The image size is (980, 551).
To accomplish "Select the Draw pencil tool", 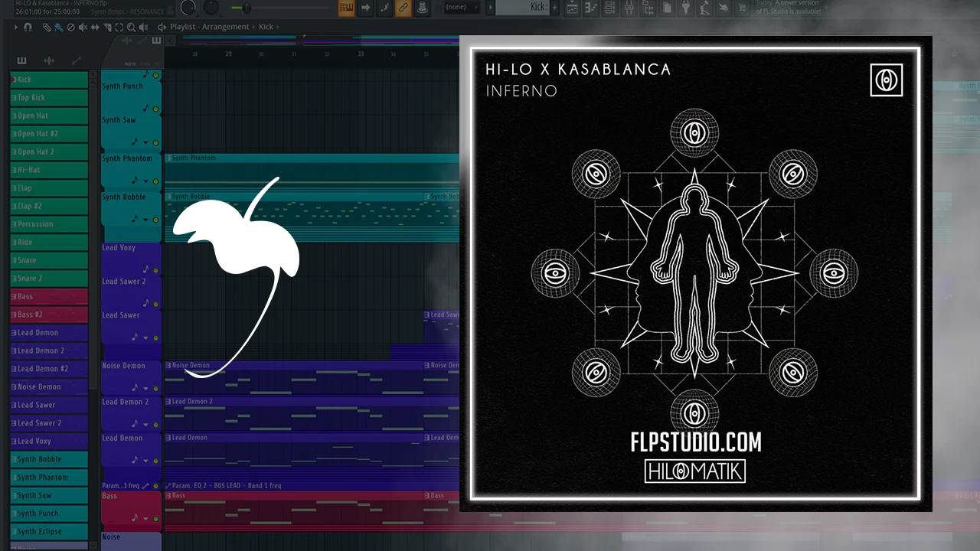I will click(x=47, y=27).
